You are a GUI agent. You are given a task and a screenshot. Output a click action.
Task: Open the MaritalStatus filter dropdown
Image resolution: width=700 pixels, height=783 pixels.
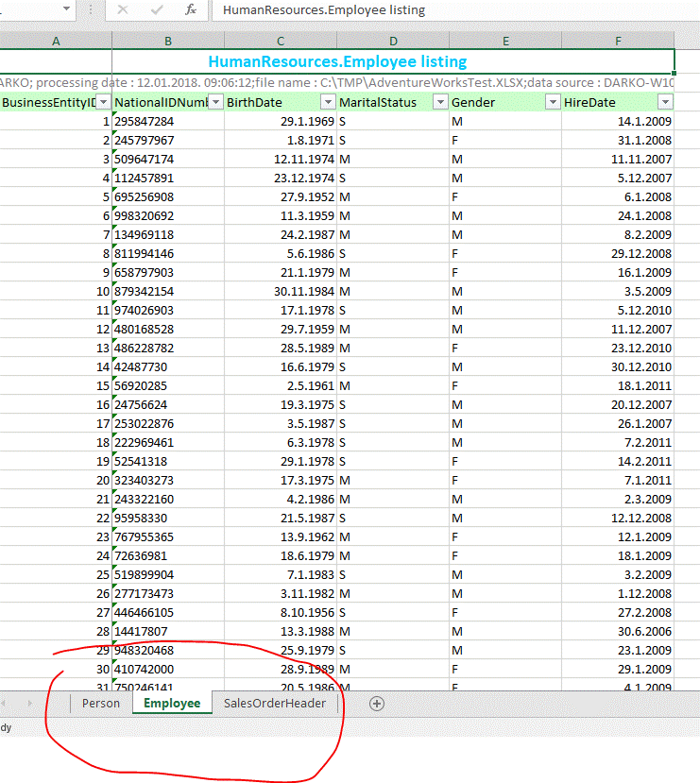[440, 102]
